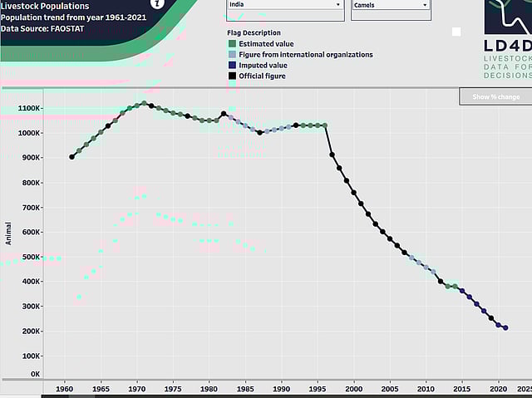Click the Imputed value legend square
The height and width of the screenshot is (398, 532).
pyautogui.click(x=232, y=65)
